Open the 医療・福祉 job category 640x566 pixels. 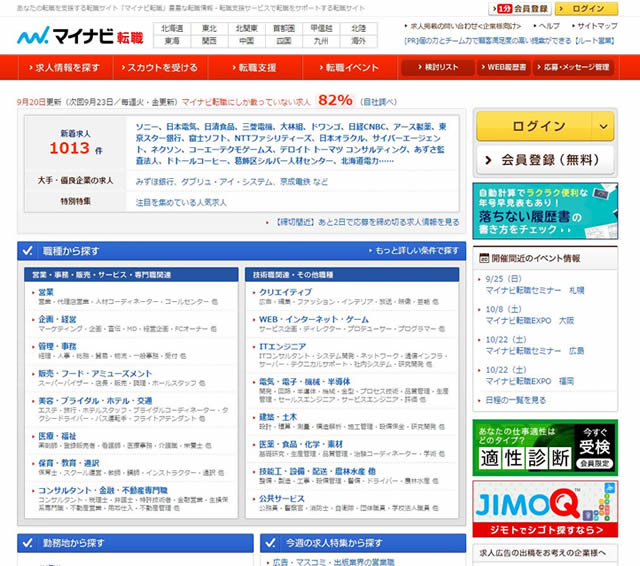(57, 436)
